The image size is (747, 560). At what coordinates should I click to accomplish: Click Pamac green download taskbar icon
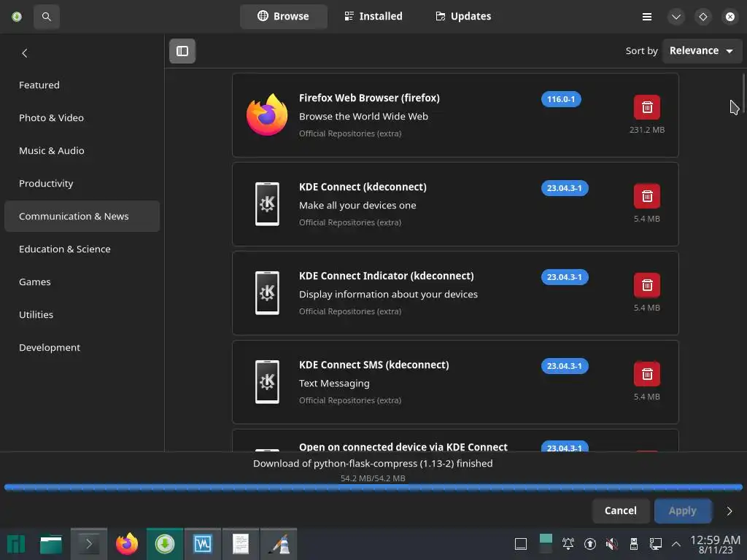[x=165, y=544]
